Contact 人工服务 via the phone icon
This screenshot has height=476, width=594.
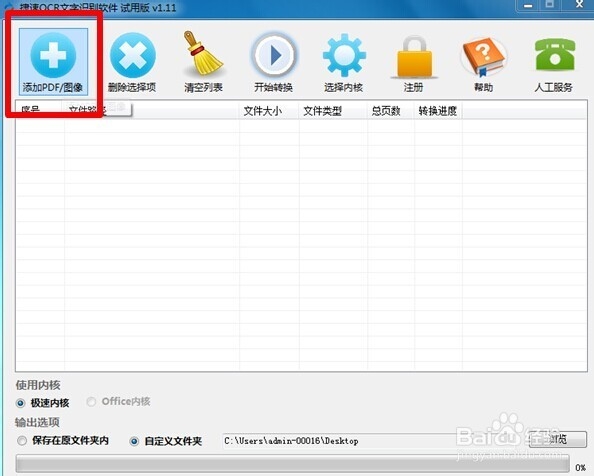click(x=555, y=55)
